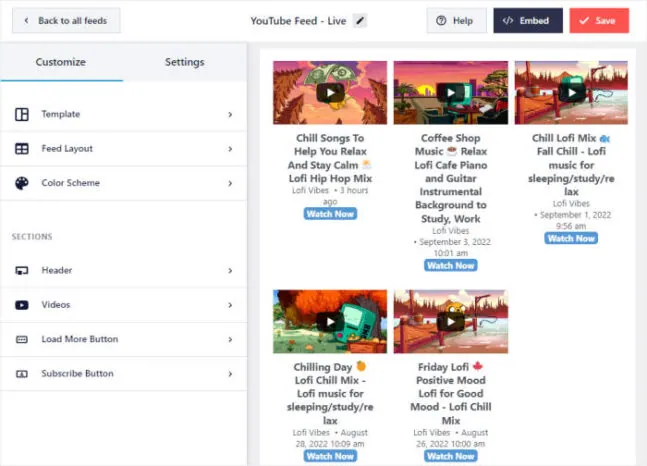Open the Template menu item
Viewport: 647px width, 466px height.
coord(124,114)
